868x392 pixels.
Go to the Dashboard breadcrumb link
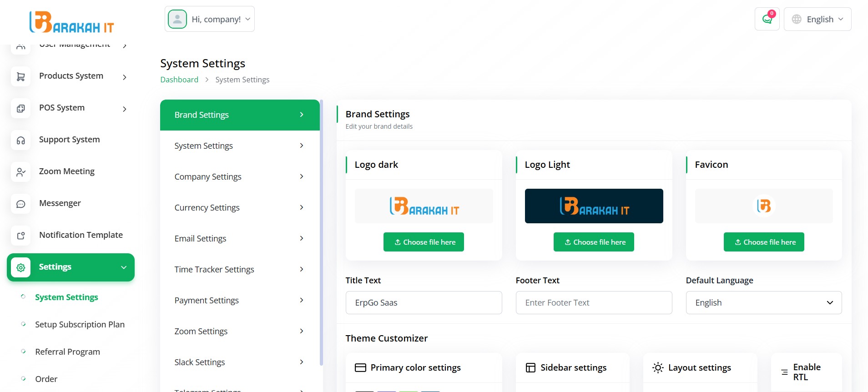(179, 80)
